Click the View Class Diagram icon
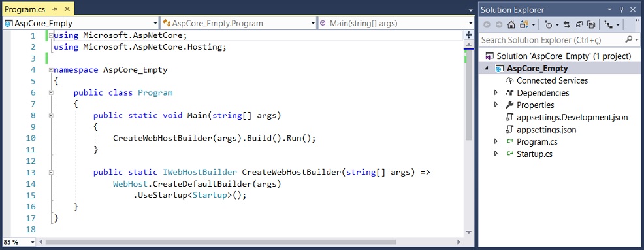The image size is (644, 250). (609, 25)
